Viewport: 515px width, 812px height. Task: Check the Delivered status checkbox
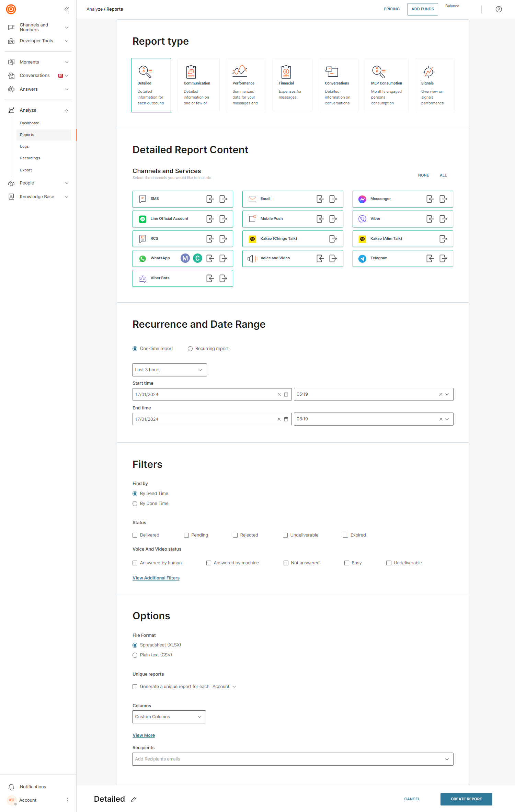pos(135,535)
